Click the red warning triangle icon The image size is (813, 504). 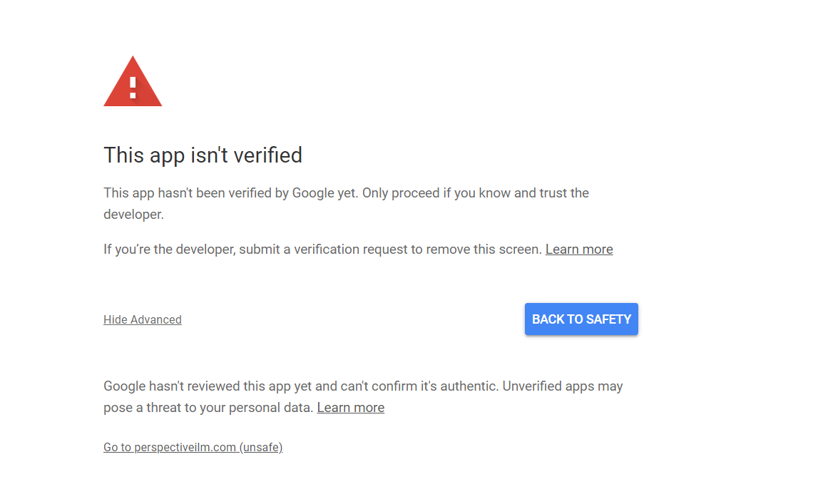[x=133, y=81]
